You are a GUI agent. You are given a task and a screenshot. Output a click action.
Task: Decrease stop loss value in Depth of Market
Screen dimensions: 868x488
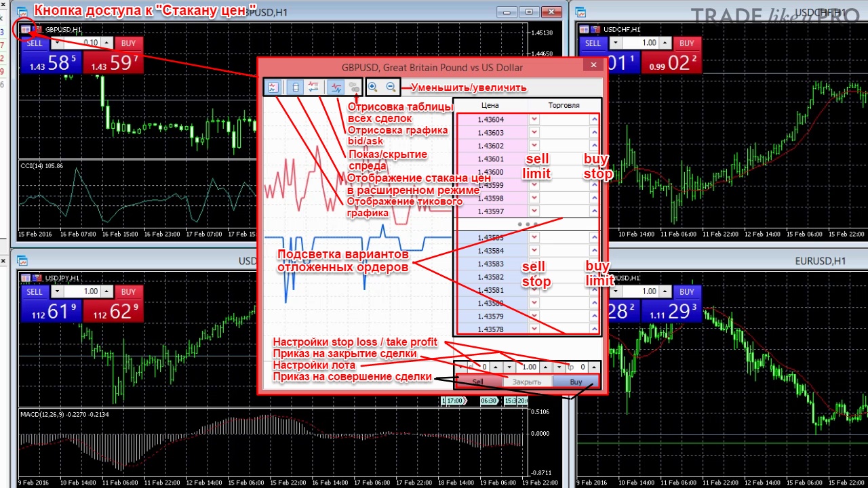point(460,367)
